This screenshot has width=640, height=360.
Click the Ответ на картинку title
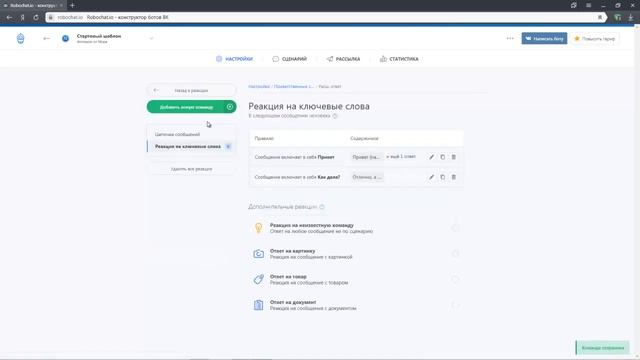(x=292, y=251)
